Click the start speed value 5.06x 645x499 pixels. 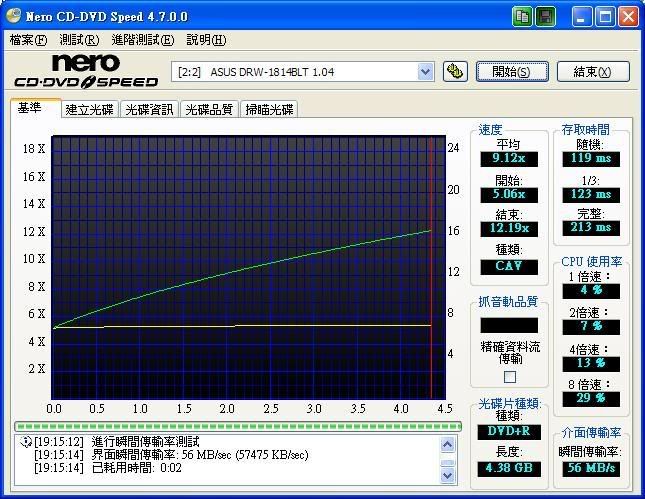509,194
